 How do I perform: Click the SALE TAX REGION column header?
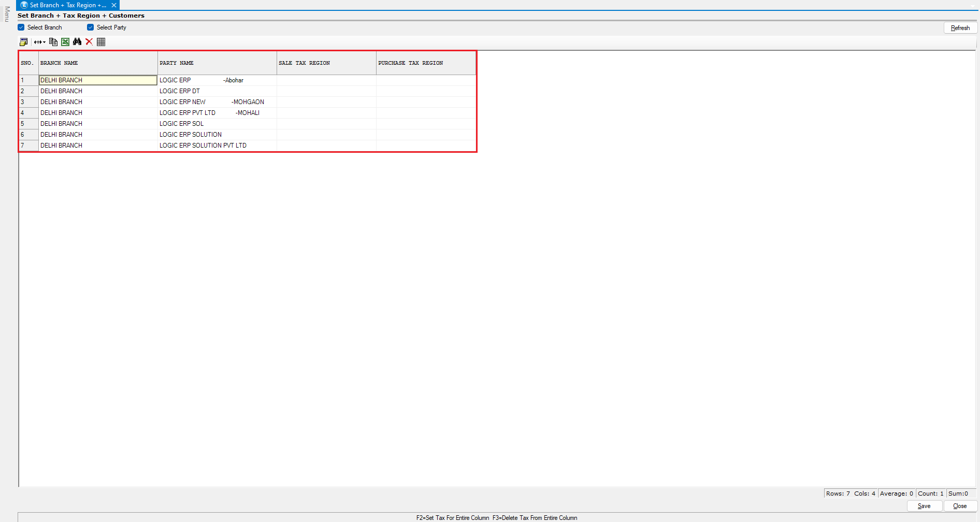[x=326, y=63]
